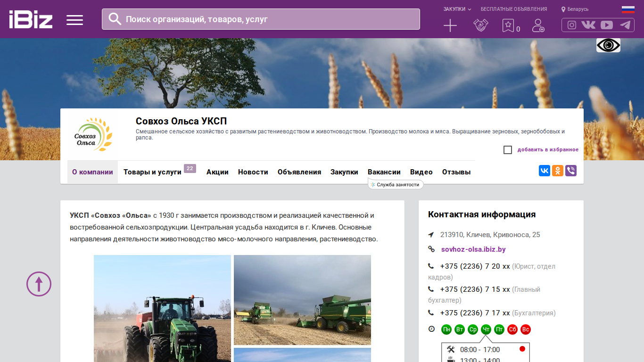
Task: Click the address 213910, Кличев, Кривоноса, 25
Action: (490, 235)
